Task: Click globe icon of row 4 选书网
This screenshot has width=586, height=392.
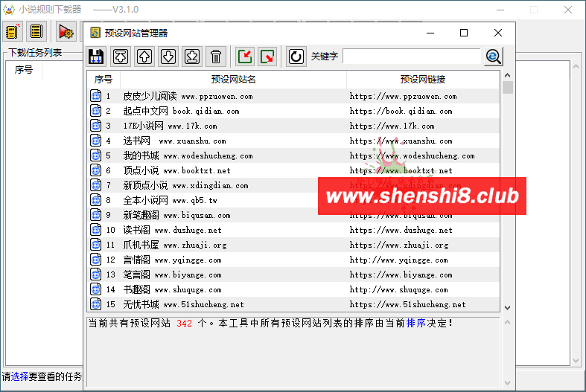Action: click(x=95, y=141)
